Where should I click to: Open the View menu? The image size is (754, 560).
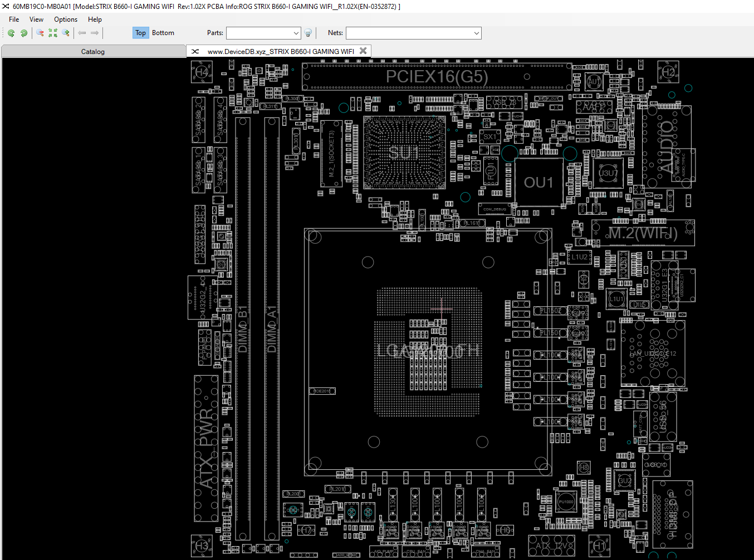click(36, 19)
